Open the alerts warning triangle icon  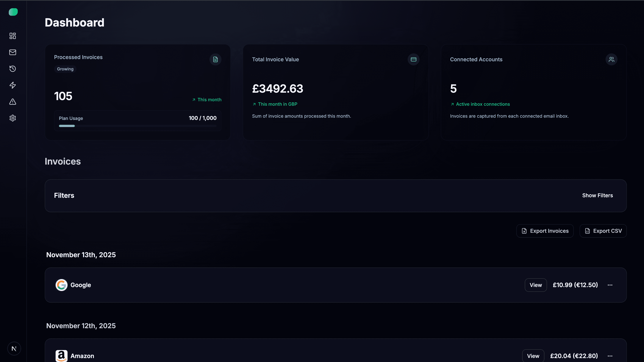click(12, 102)
